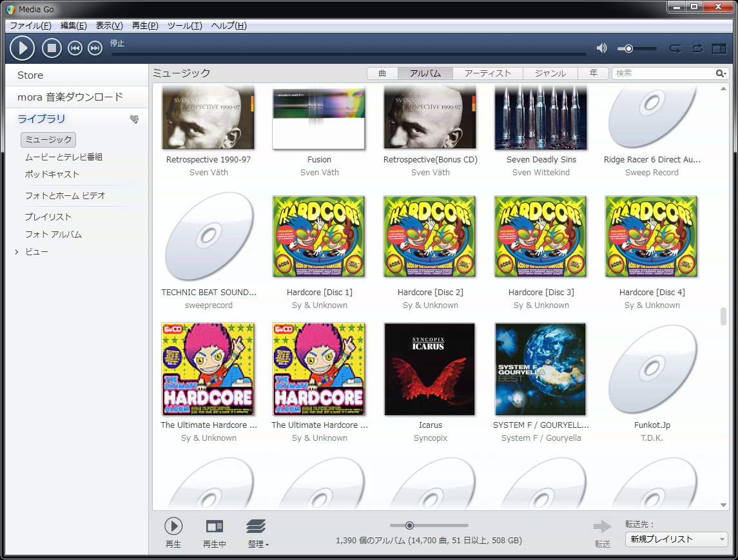Open the 整理 organize dropdown

pos(258,532)
